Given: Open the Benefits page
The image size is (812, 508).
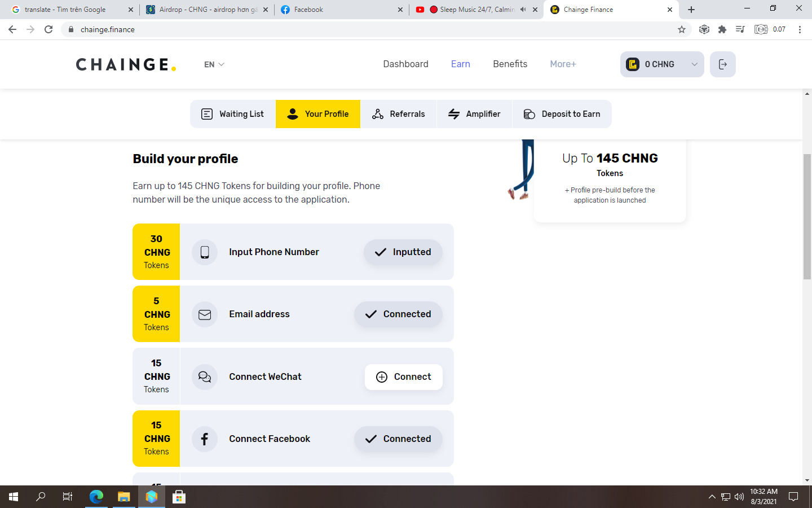Looking at the screenshot, I should 510,64.
